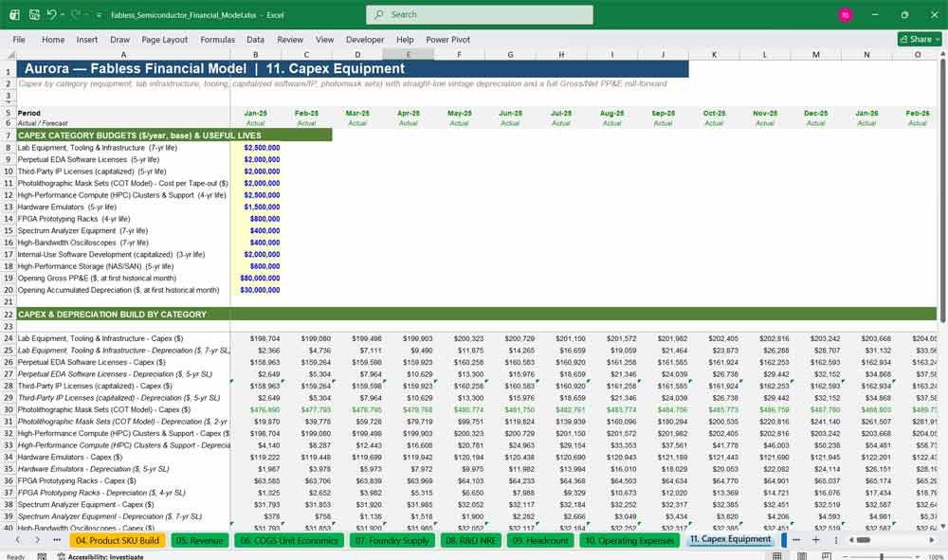Select the 11. Capex Equipment sheet tab
Viewport: 948px width, 560px height.
tap(730, 539)
